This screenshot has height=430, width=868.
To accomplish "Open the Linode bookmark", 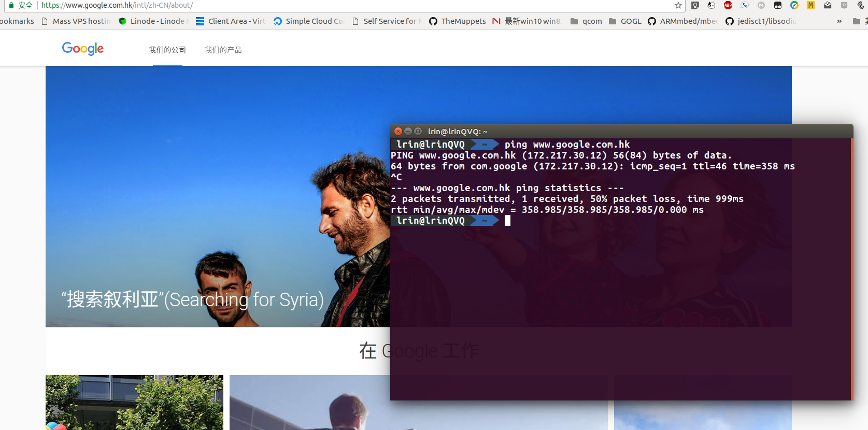I will coord(153,21).
